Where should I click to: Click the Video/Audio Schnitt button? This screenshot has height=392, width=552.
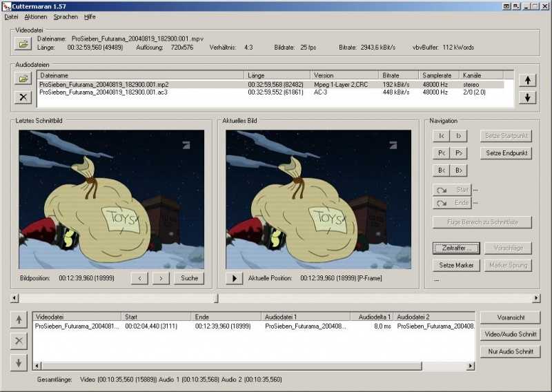[x=510, y=335]
